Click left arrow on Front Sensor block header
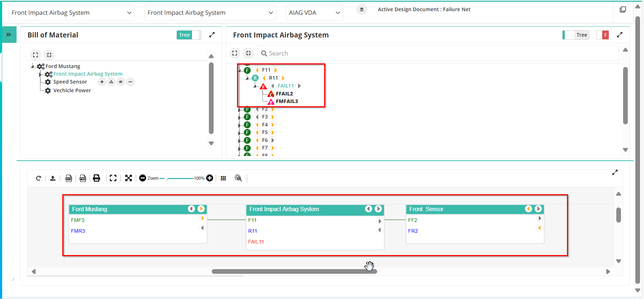Image resolution: width=644 pixels, height=299 pixels. click(528, 209)
